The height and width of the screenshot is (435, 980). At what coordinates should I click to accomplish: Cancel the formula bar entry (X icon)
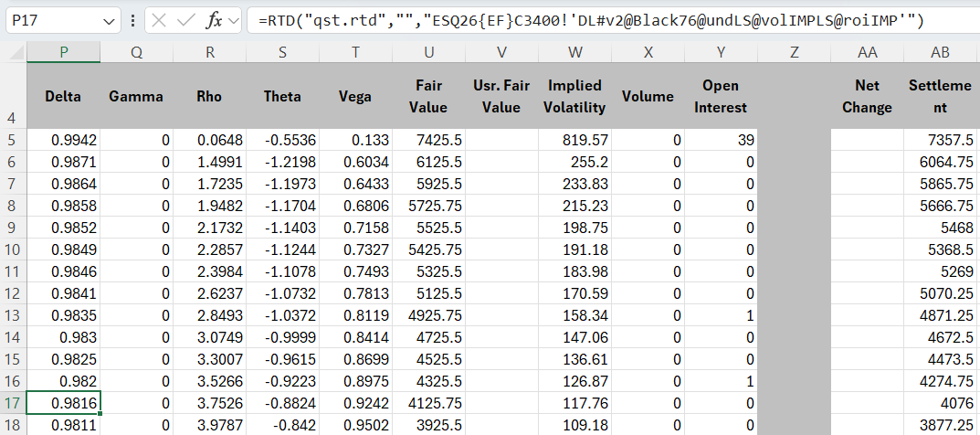coord(159,21)
